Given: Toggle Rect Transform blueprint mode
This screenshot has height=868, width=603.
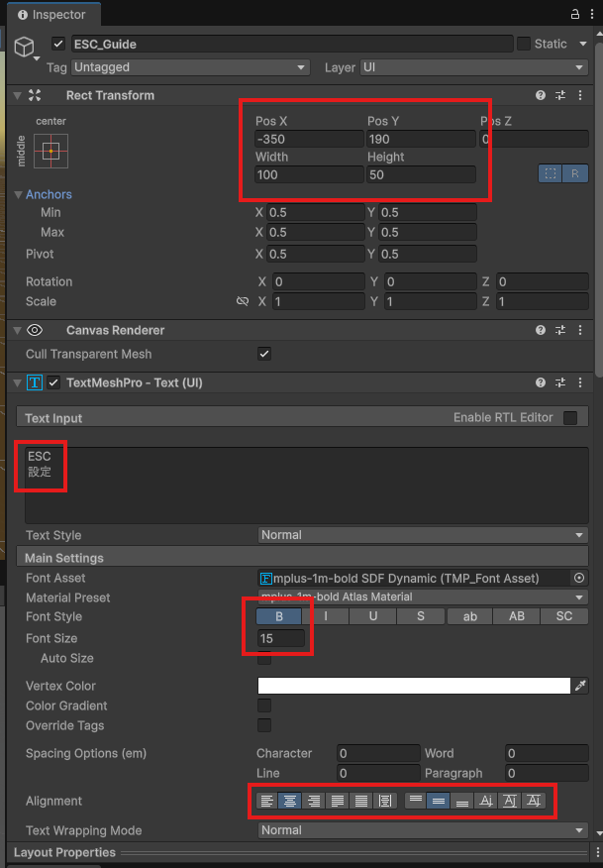Looking at the screenshot, I should point(551,173).
